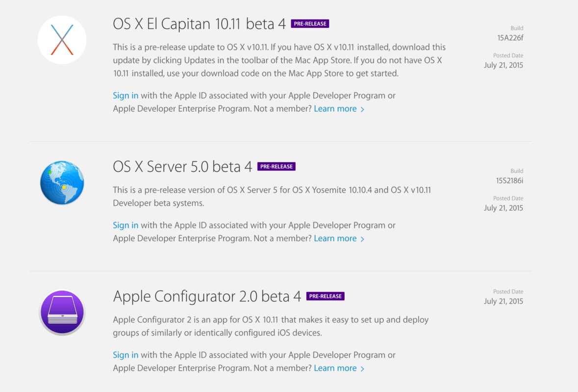Image resolution: width=578 pixels, height=392 pixels.
Task: Click the El Capitan PRE-RELEASE badge
Action: click(x=310, y=24)
